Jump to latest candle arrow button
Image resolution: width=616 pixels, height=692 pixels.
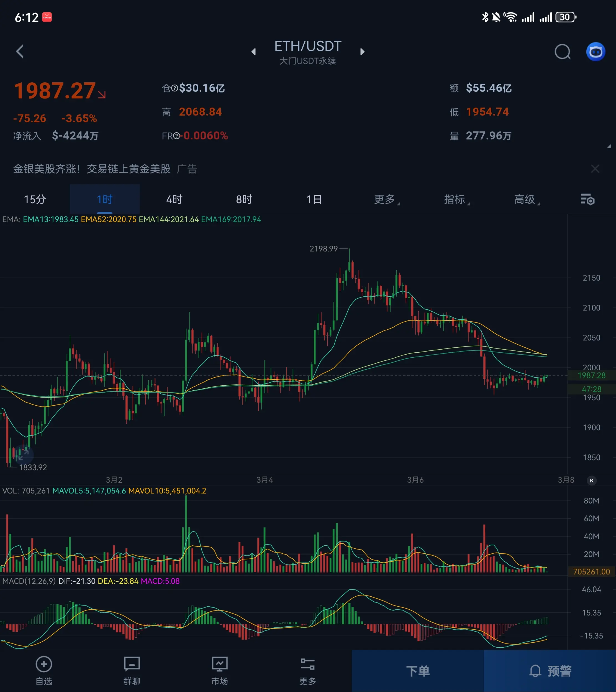tap(591, 480)
